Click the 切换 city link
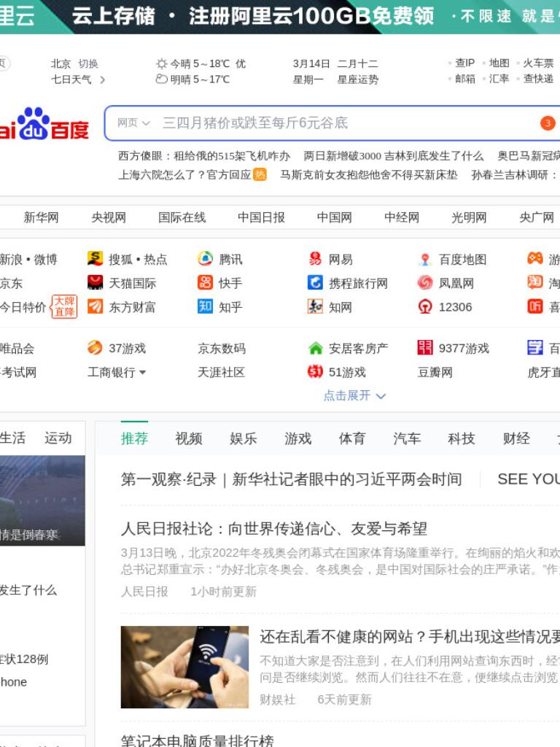This screenshot has height=747, width=560. 88,63
